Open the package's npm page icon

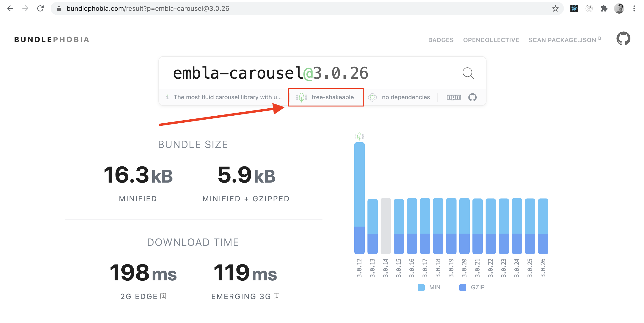click(454, 97)
